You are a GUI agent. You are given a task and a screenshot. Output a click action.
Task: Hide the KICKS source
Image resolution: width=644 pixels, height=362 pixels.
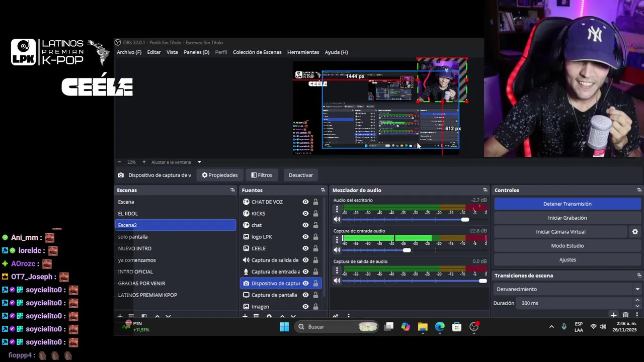[305, 213]
